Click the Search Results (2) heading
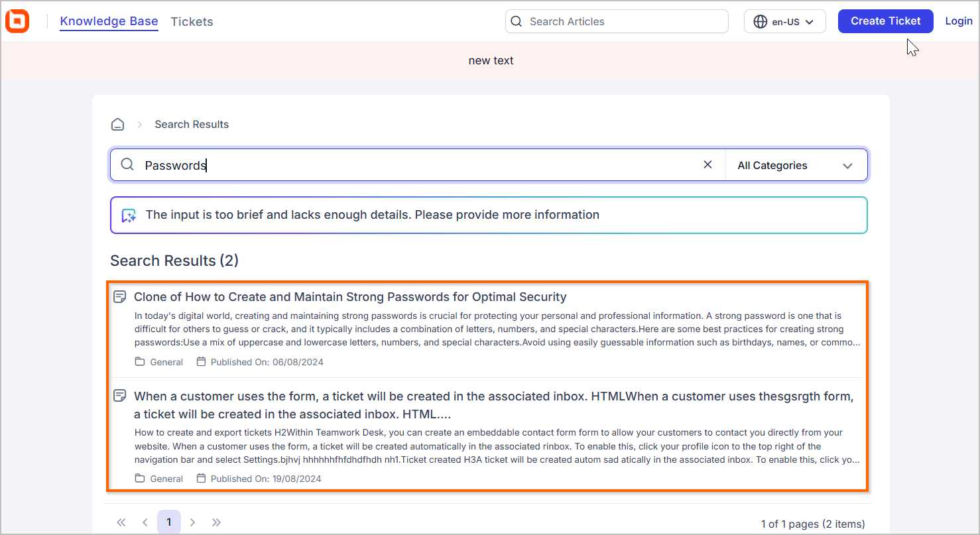Screen dimensions: 980x535 pos(174,261)
